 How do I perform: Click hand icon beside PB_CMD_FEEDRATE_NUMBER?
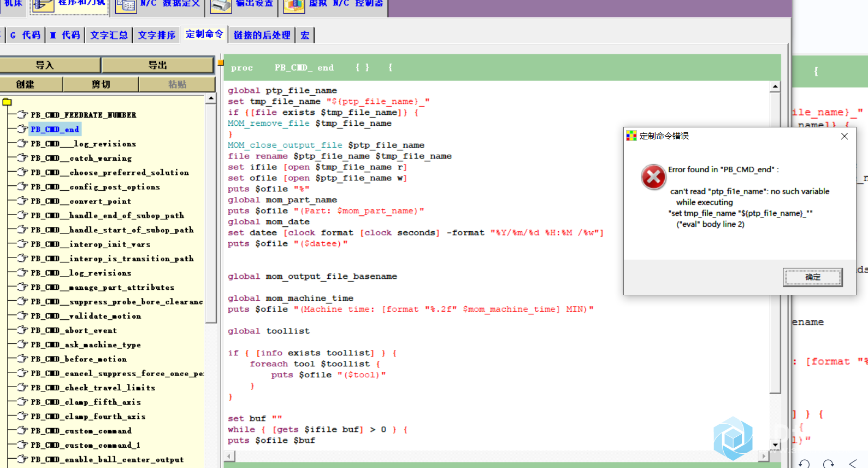pyautogui.click(x=22, y=114)
